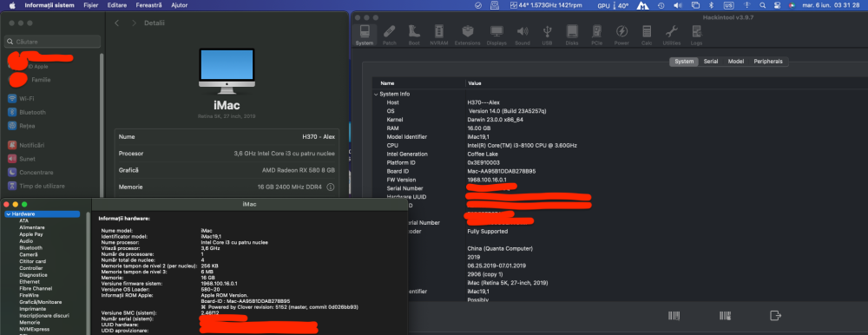
Task: Open the Extensions section in Hackintool
Action: tap(467, 35)
